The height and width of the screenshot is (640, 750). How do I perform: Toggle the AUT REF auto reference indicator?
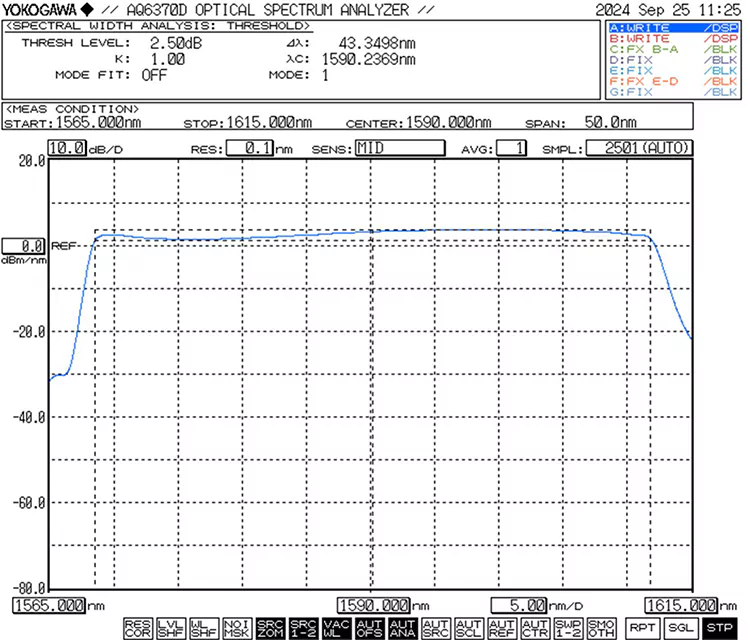tap(501, 628)
